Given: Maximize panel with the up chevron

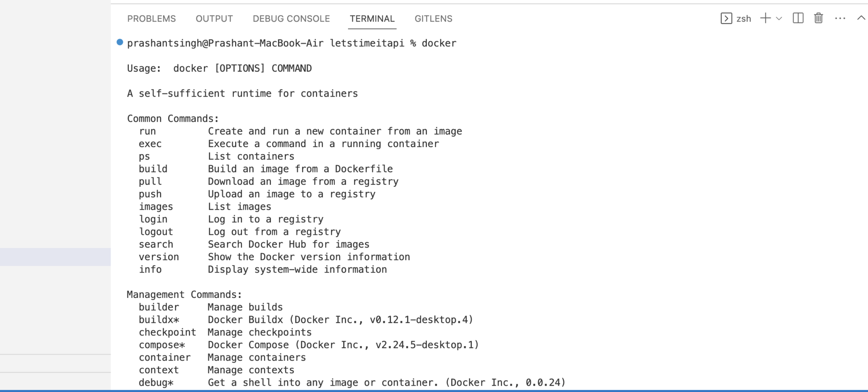Looking at the screenshot, I should [x=861, y=18].
